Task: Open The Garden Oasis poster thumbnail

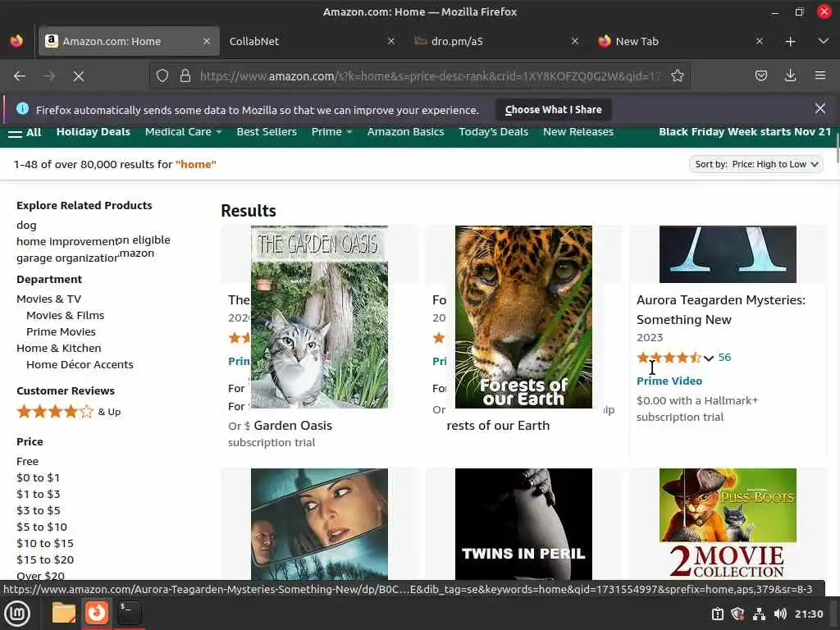Action: click(x=319, y=317)
